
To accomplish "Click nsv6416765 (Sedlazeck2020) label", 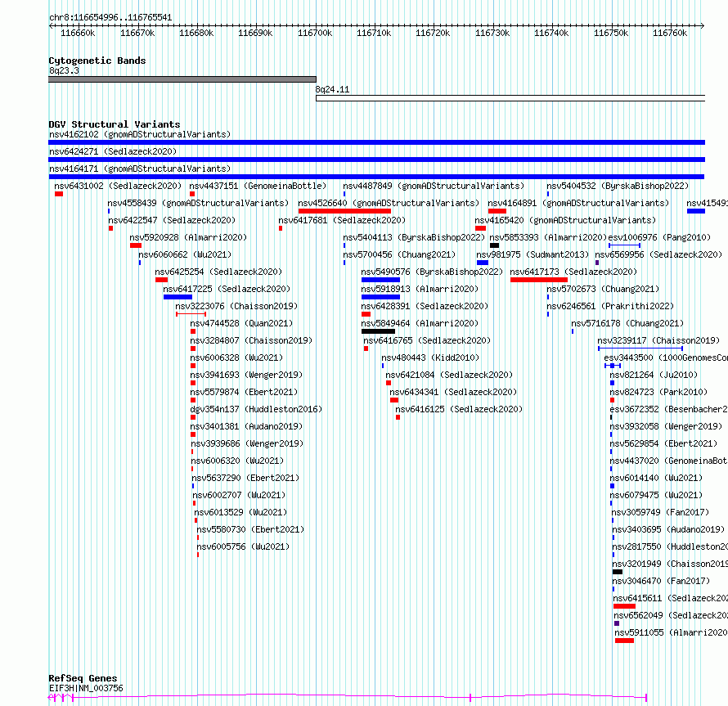I will (x=427, y=340).
